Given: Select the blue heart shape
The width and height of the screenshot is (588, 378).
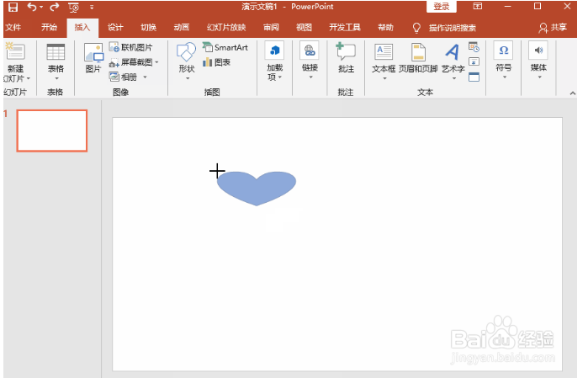Looking at the screenshot, I should click(257, 189).
